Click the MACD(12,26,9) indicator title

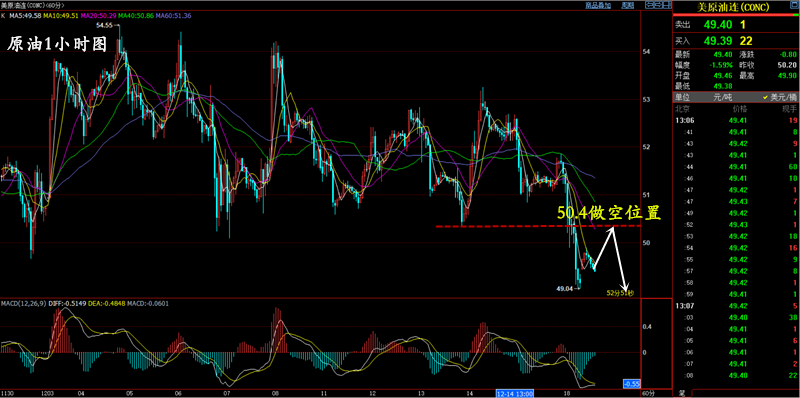click(23, 303)
